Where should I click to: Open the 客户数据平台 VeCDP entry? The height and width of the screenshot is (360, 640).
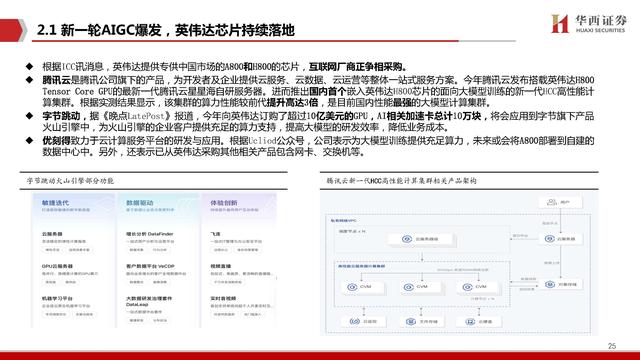[150, 266]
